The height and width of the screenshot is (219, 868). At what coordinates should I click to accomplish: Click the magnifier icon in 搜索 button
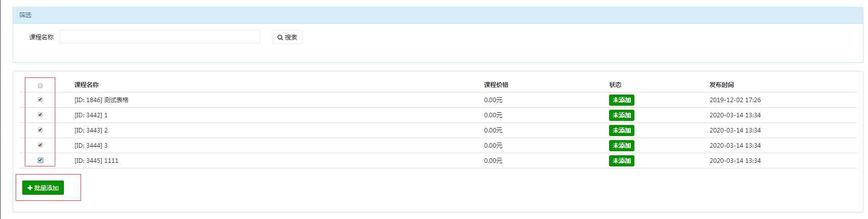point(280,37)
